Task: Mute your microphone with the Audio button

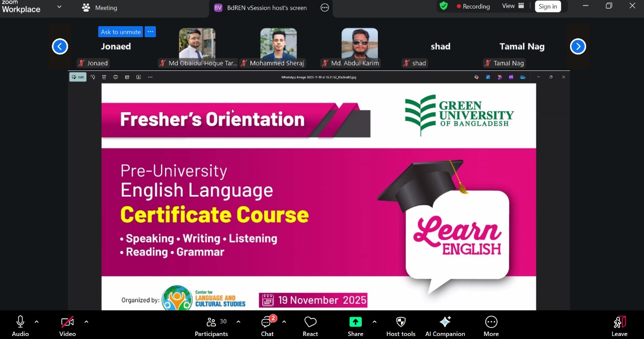Action: (x=20, y=325)
